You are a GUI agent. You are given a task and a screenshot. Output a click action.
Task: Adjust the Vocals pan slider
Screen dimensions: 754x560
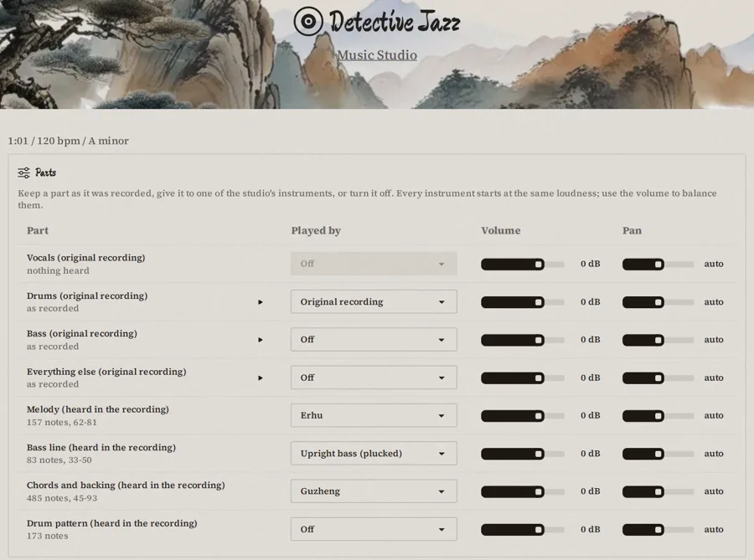pos(658,265)
